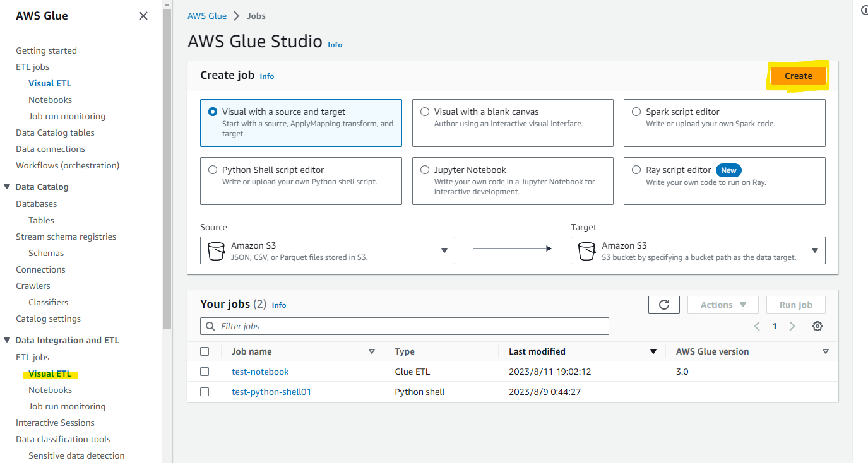Go to previous page of jobs

[757, 326]
